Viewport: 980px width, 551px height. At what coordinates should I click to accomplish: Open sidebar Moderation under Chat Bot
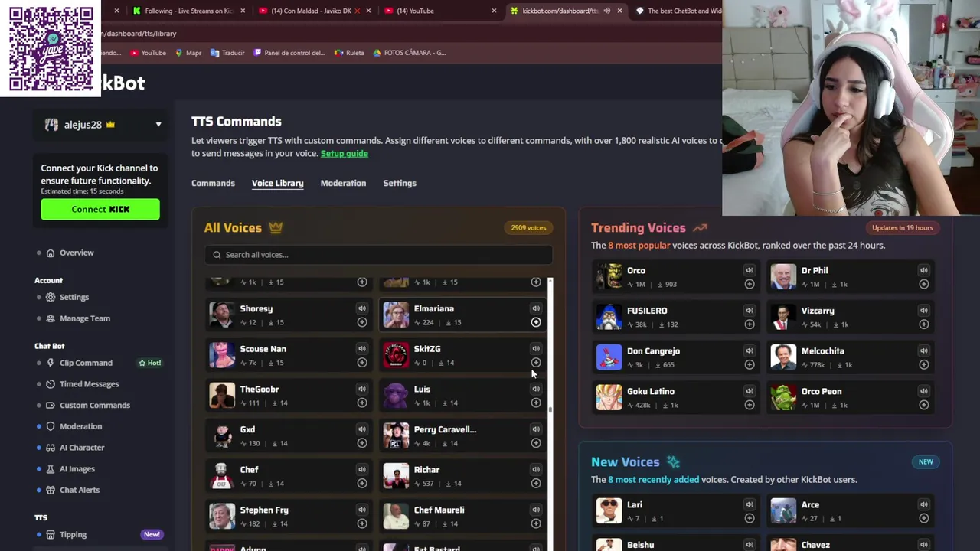coord(80,426)
